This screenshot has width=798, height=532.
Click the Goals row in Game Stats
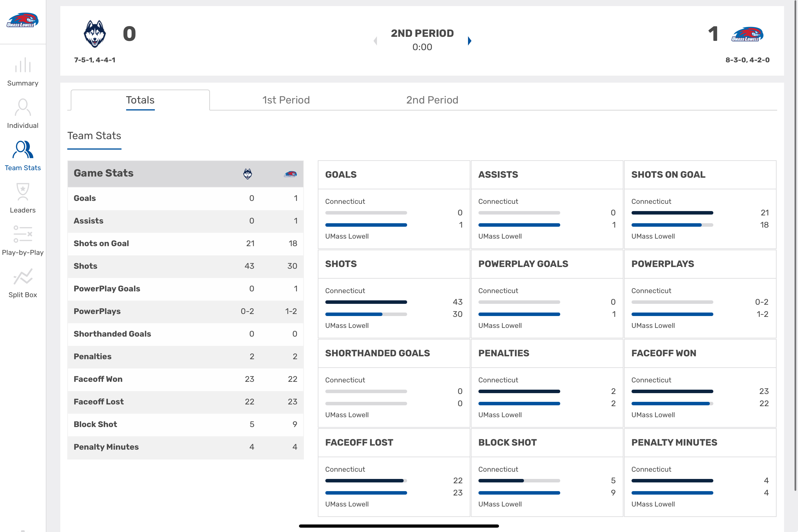(x=186, y=199)
